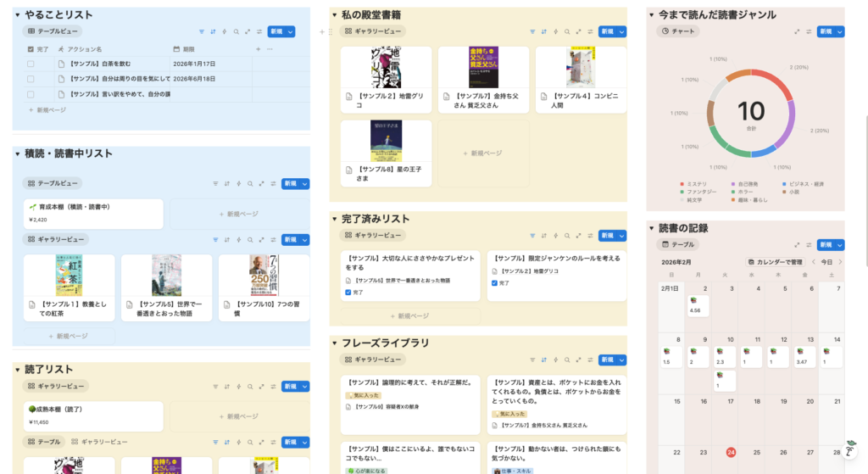Image resolution: width=868 pixels, height=474 pixels.
Task: Check 完了 box for 白茶を飲む row
Action: [x=31, y=64]
